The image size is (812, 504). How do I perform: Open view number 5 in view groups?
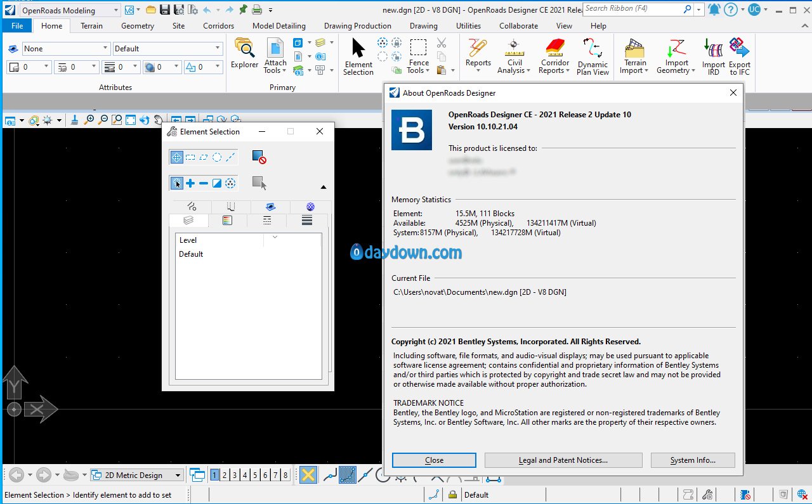[x=255, y=475]
